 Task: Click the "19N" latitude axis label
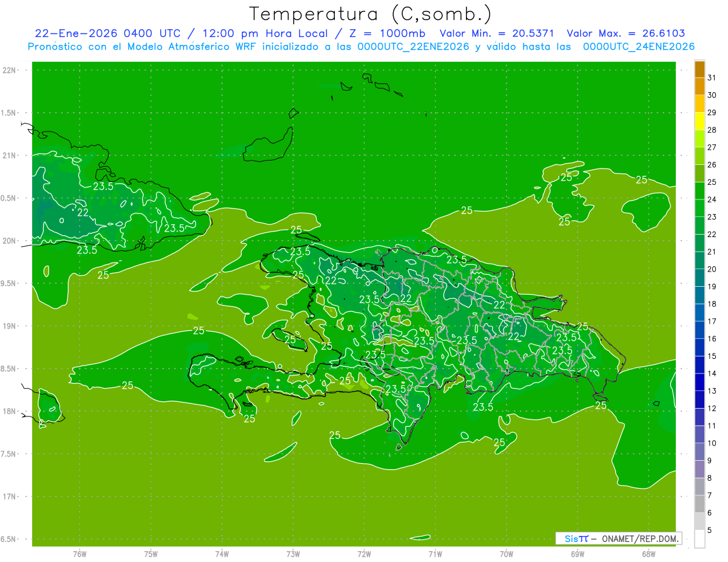pyautogui.click(x=10, y=326)
